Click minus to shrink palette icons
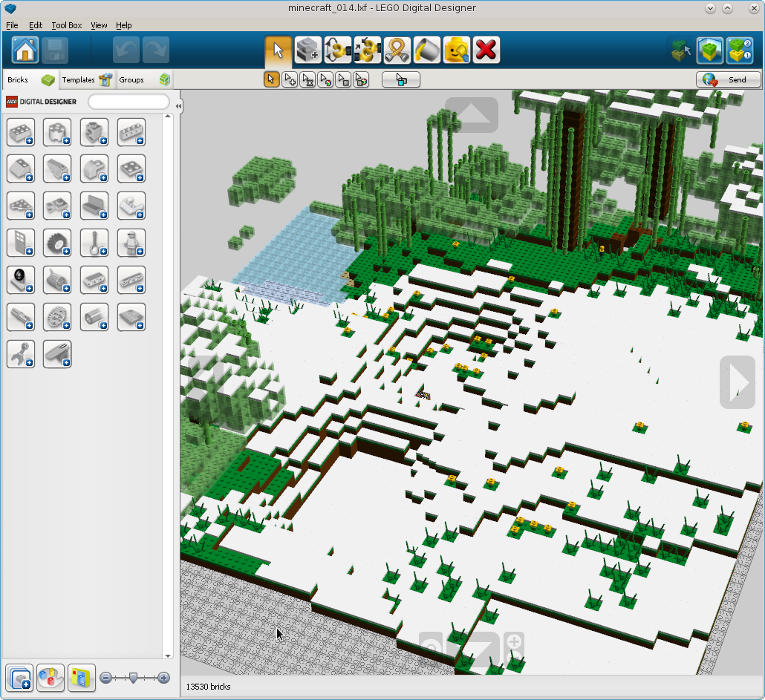The image size is (765, 700). point(106,678)
